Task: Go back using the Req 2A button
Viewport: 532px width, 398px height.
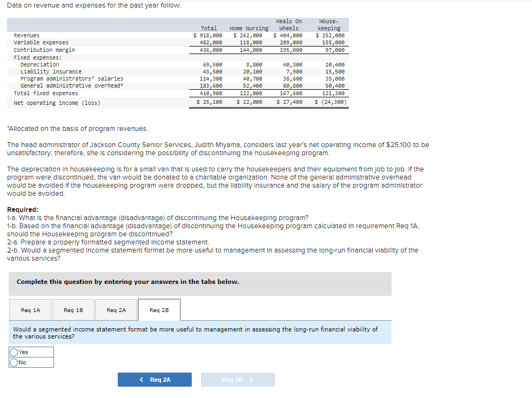Action: tap(154, 380)
